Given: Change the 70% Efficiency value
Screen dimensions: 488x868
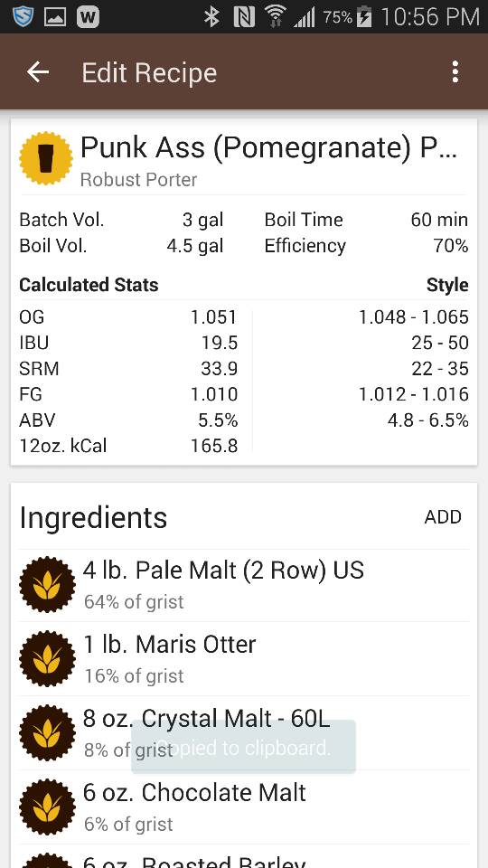Looking at the screenshot, I should pyautogui.click(x=451, y=246).
